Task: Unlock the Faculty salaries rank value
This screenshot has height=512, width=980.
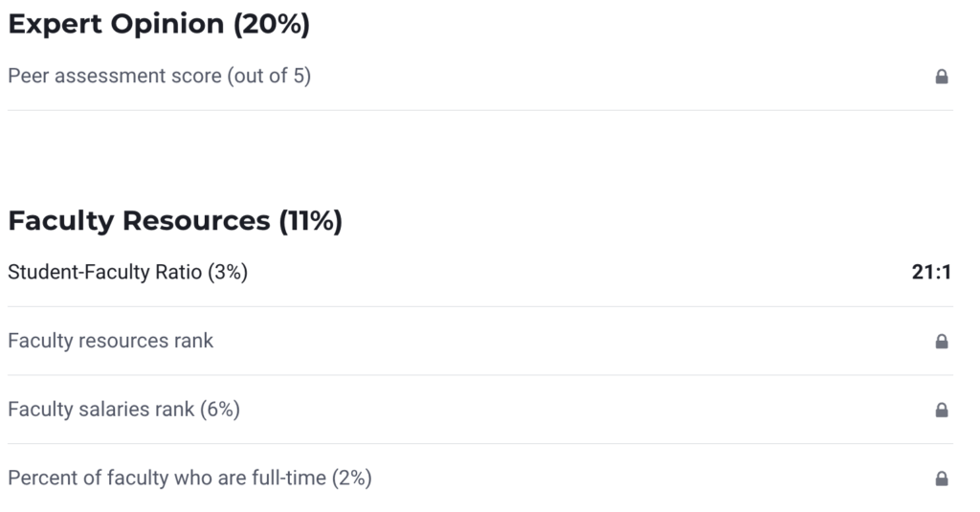Action: [941, 411]
